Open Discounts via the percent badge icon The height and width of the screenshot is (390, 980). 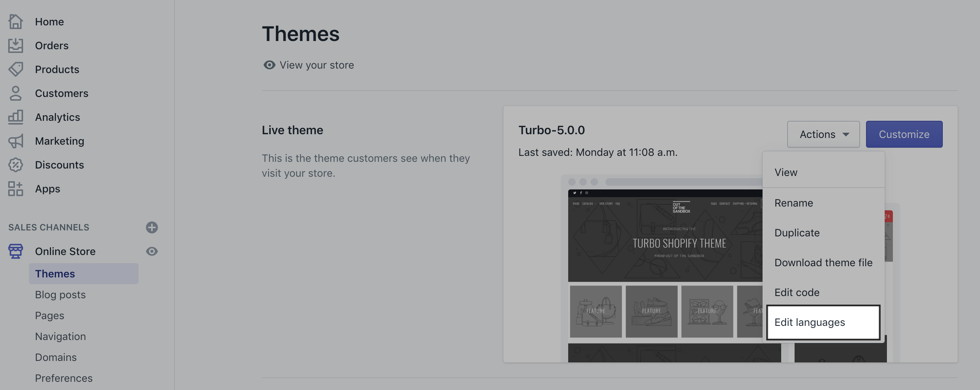(x=16, y=165)
